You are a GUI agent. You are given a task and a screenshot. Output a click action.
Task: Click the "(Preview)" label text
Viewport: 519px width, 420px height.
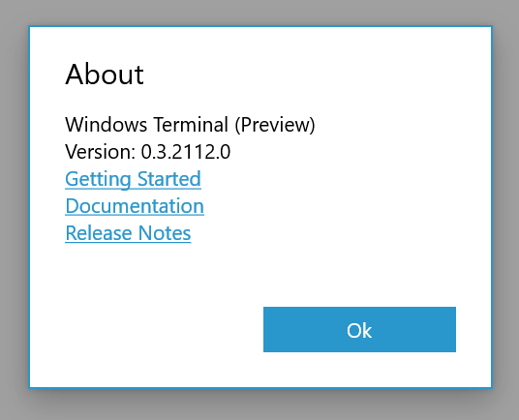click(x=275, y=125)
